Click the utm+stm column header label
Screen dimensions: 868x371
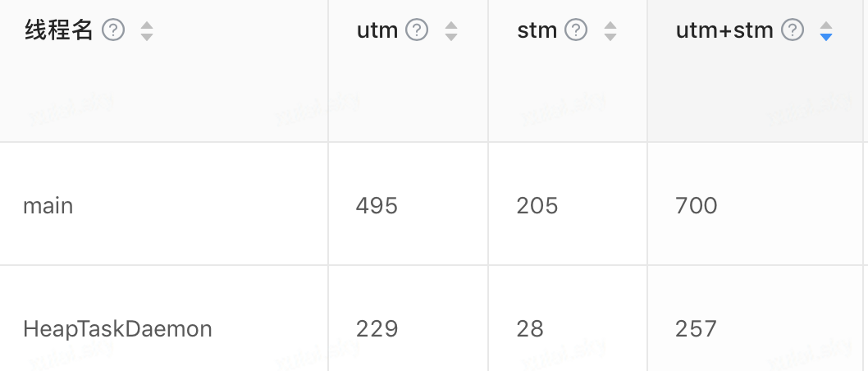coord(725,31)
